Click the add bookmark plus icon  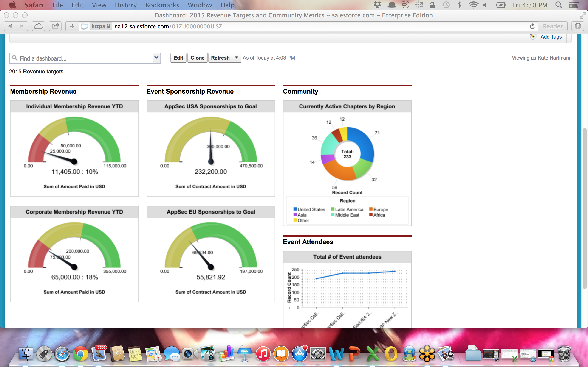pyautogui.click(x=72, y=26)
